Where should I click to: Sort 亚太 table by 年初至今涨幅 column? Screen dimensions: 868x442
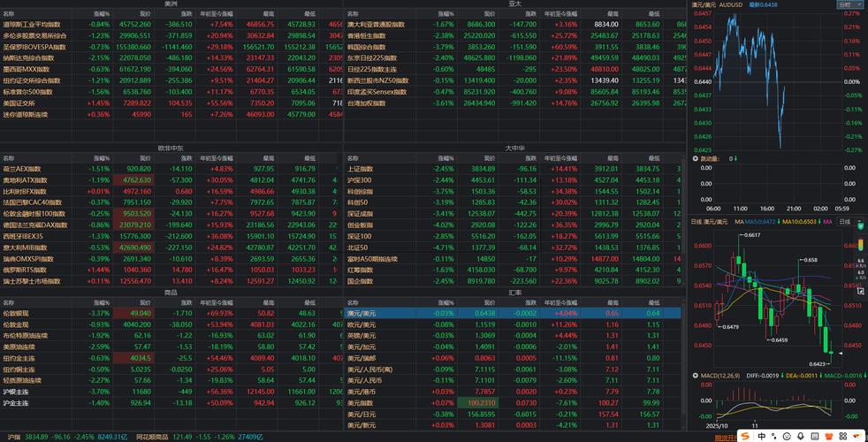coord(563,14)
